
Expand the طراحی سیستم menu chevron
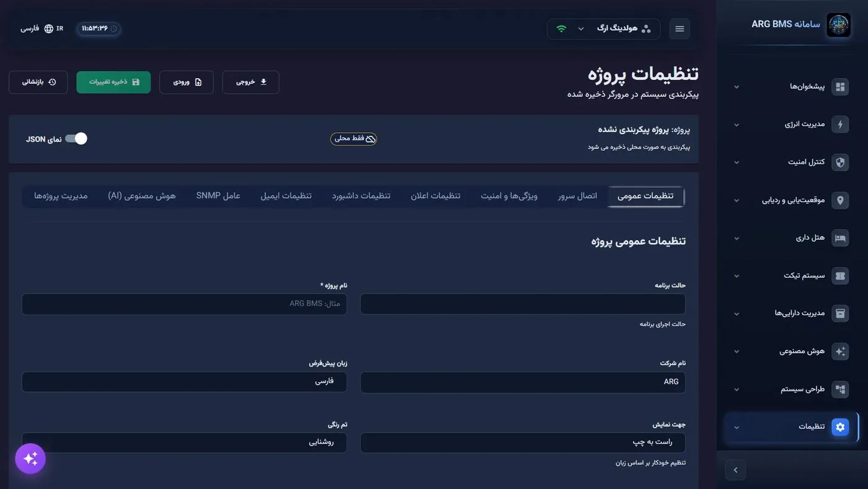click(737, 390)
